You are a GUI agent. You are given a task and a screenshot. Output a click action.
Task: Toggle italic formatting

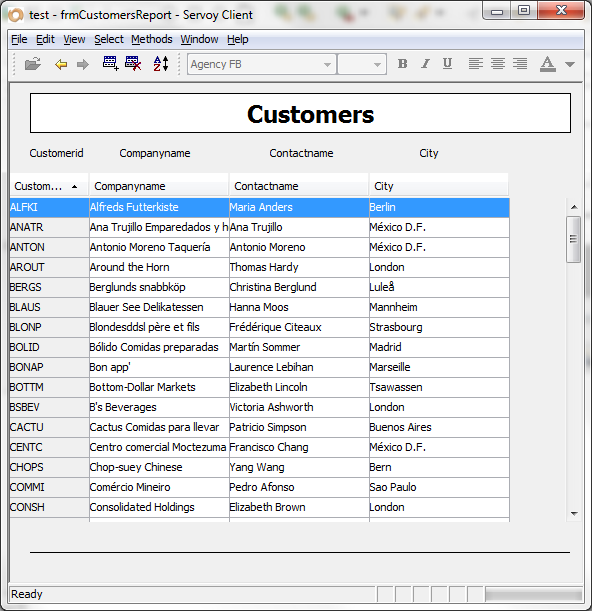pyautogui.click(x=425, y=64)
